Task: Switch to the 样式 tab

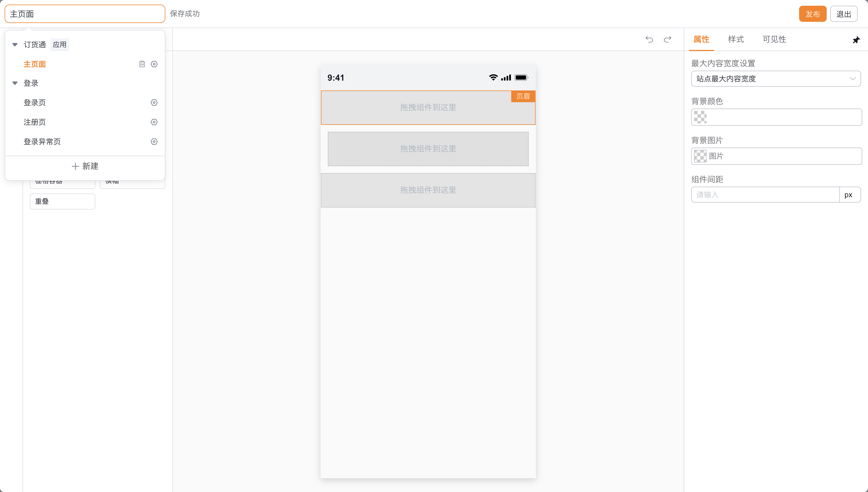Action: click(736, 39)
